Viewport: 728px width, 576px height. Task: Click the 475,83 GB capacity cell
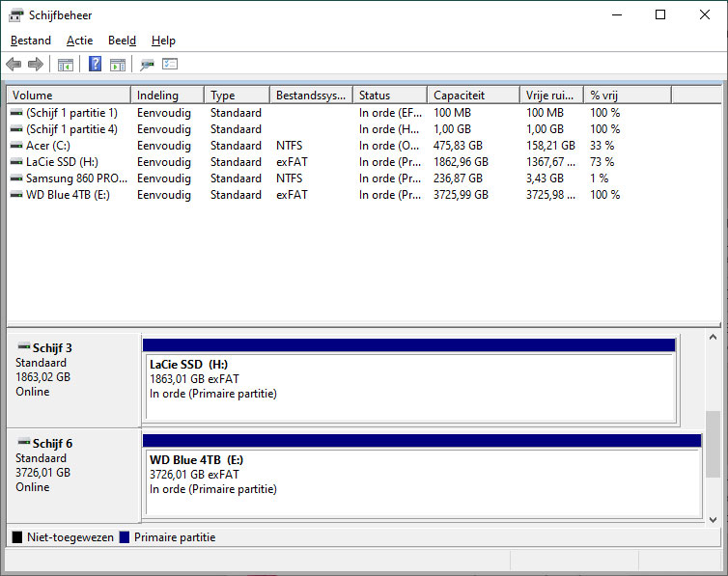click(x=458, y=146)
